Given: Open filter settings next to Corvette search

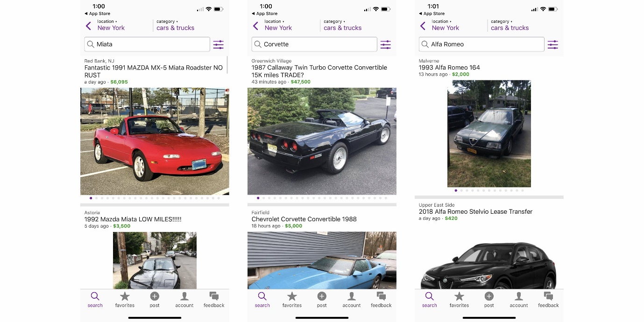Looking at the screenshot, I should pyautogui.click(x=385, y=45).
